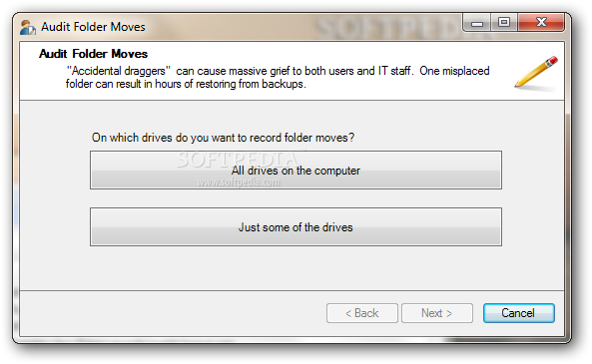Close the window with the X button
The width and height of the screenshot is (592, 364).
click(541, 23)
